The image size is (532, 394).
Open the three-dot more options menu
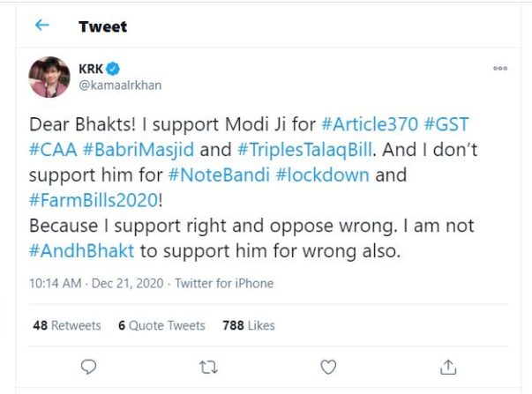(500, 68)
